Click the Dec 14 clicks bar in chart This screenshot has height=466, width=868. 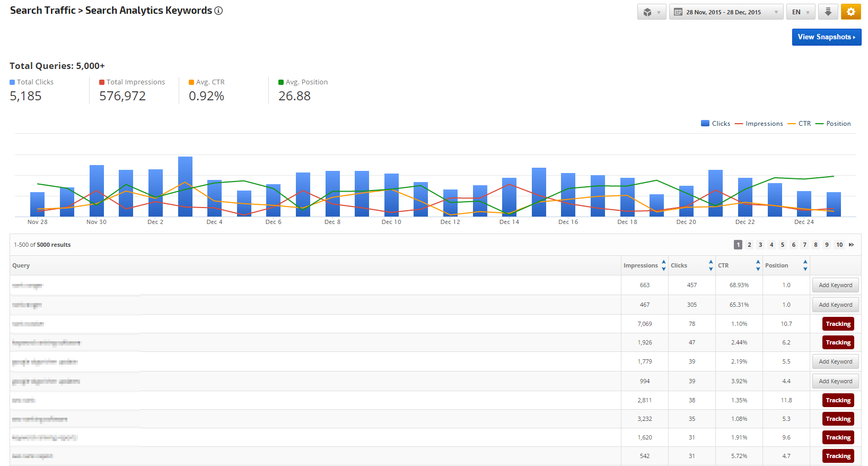point(509,197)
